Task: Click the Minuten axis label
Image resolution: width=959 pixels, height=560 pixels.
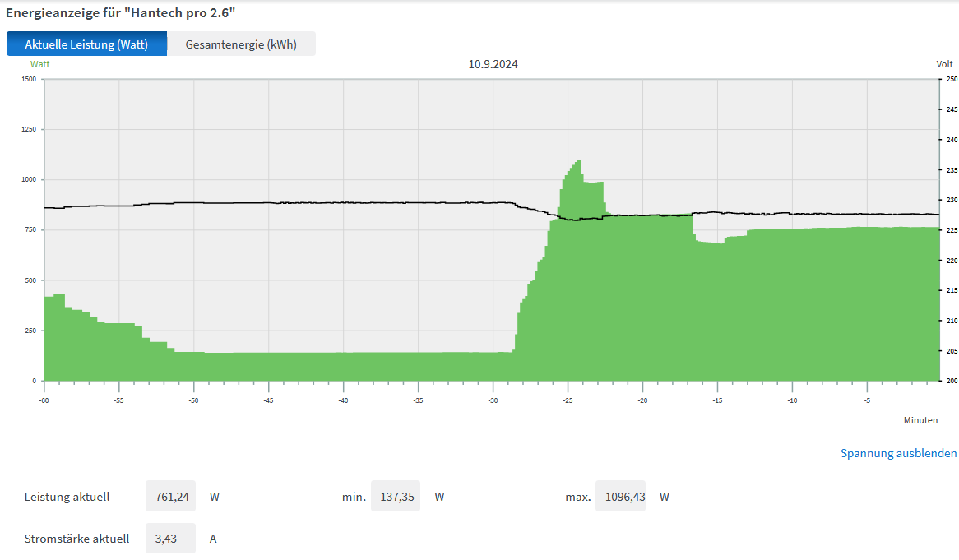Action: click(920, 420)
